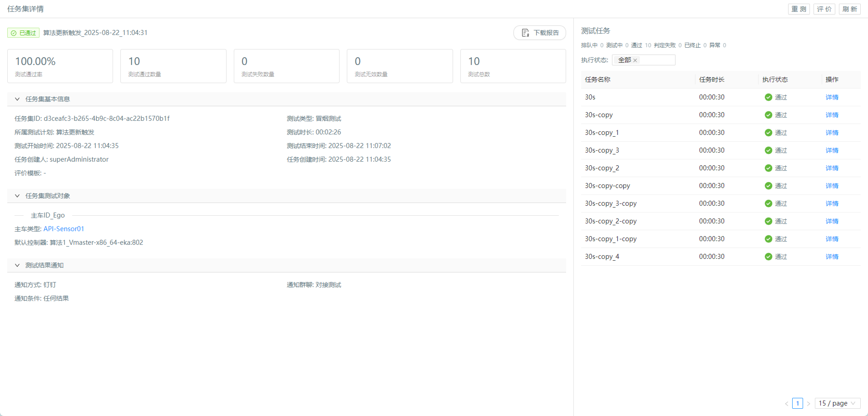Viewport: 868px width, 416px height.
Task: Click the 100.00% 测试通过率 card
Action: [x=60, y=66]
